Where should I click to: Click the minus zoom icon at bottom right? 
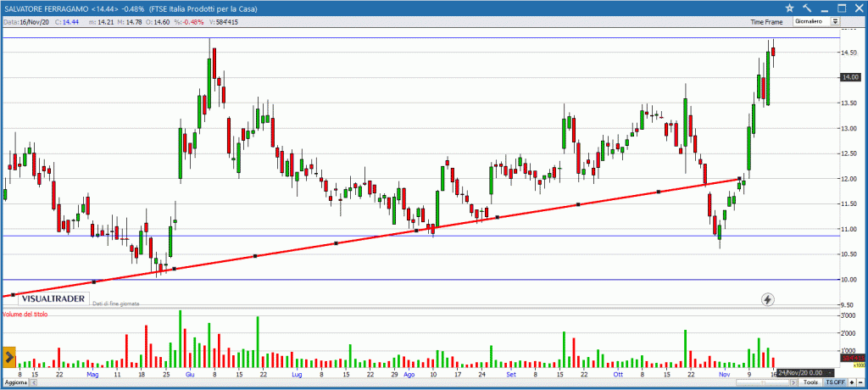point(860,382)
